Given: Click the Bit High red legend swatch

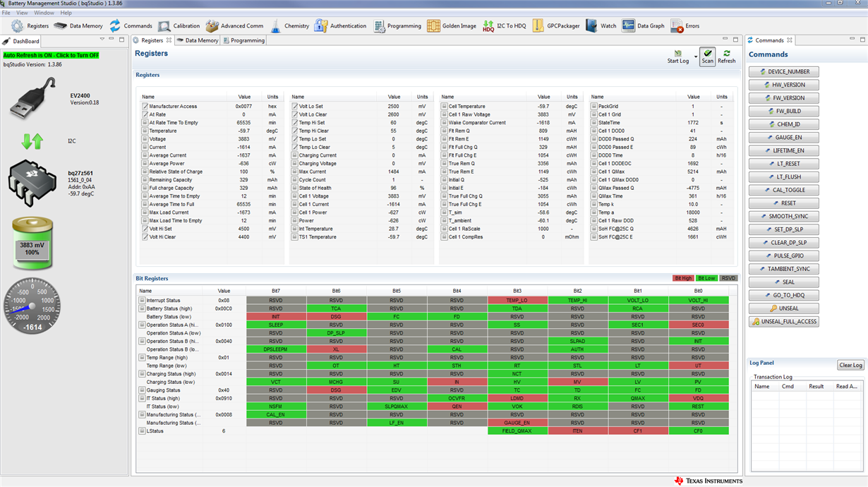Looking at the screenshot, I should tap(682, 278).
